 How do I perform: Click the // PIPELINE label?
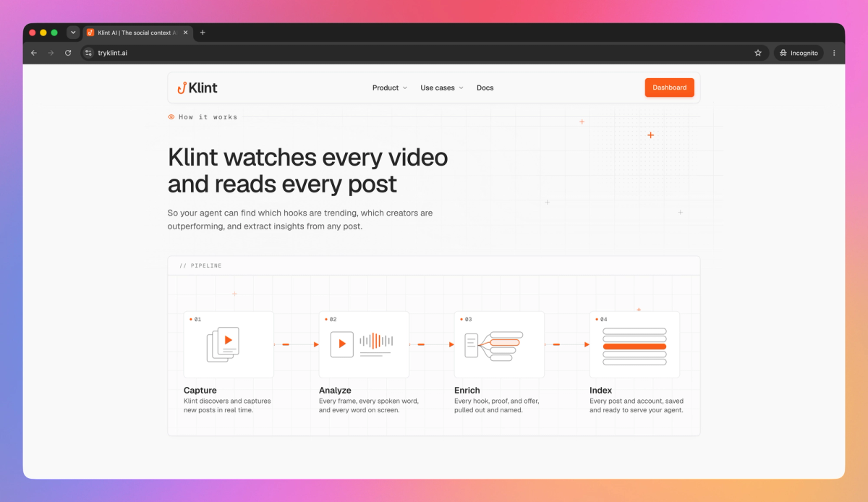click(200, 266)
